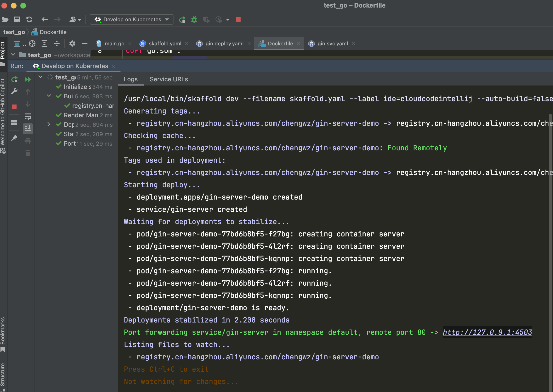Viewport: 553px width, 392px height.
Task: Click the Pin Tab icon in Run panel
Action: point(14,138)
